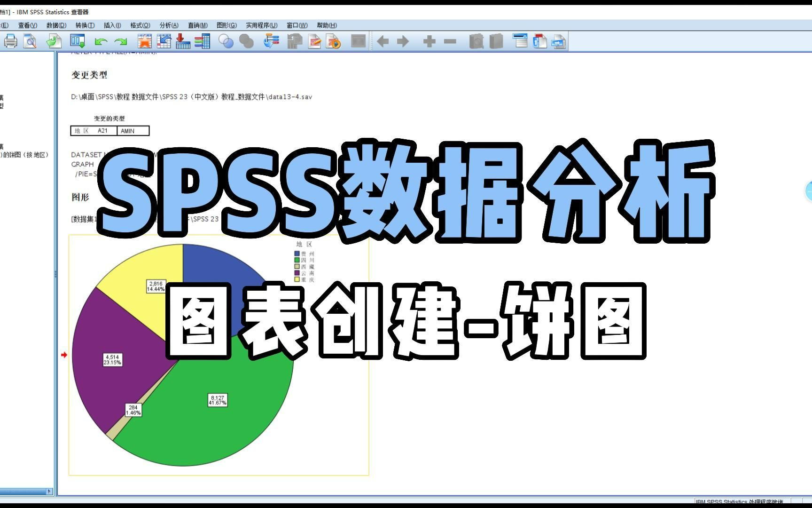Open the 格式(O) menu

click(140, 25)
